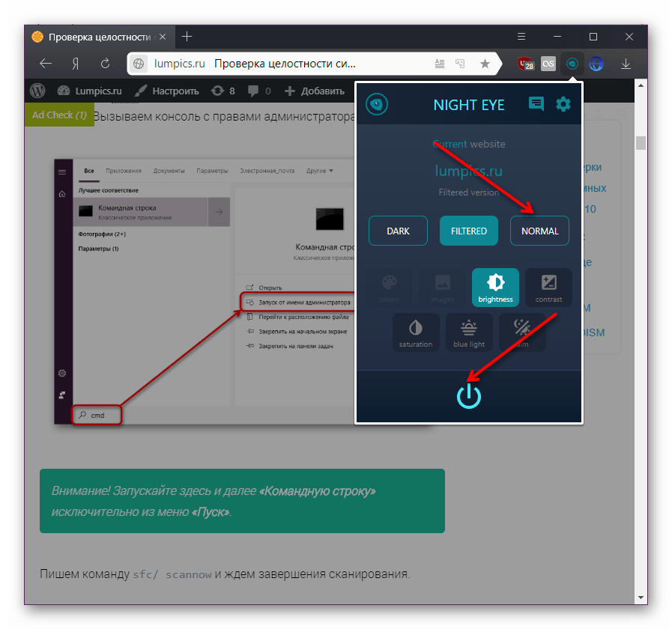The height and width of the screenshot is (629, 672).
Task: Open the WordPress logo menu
Action: click(37, 91)
